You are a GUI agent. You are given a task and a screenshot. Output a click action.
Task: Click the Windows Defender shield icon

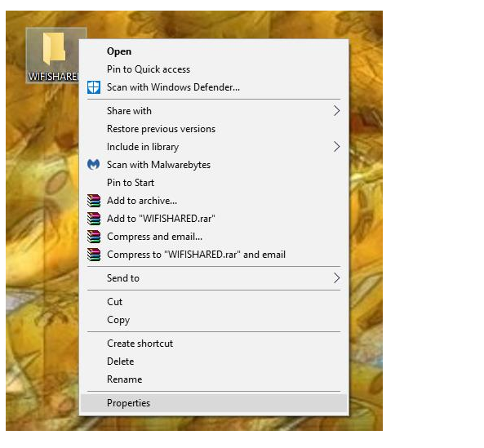click(94, 87)
